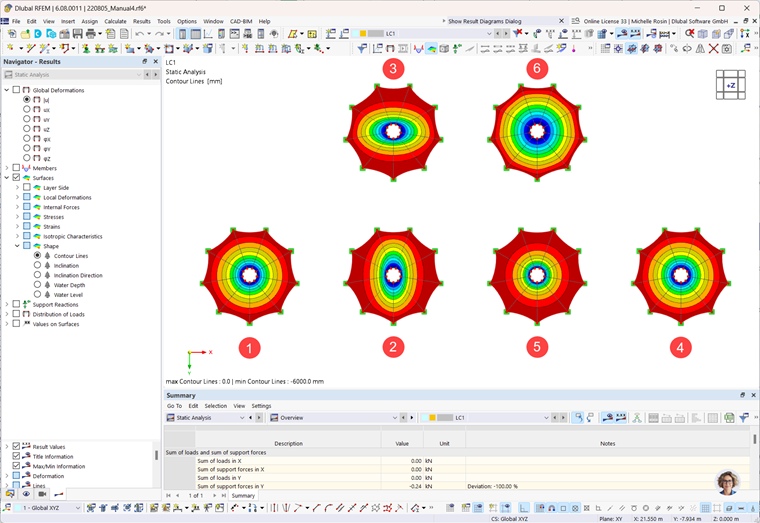The height and width of the screenshot is (523, 760).
Task: Expand the Stresses tree node
Action: click(x=17, y=217)
